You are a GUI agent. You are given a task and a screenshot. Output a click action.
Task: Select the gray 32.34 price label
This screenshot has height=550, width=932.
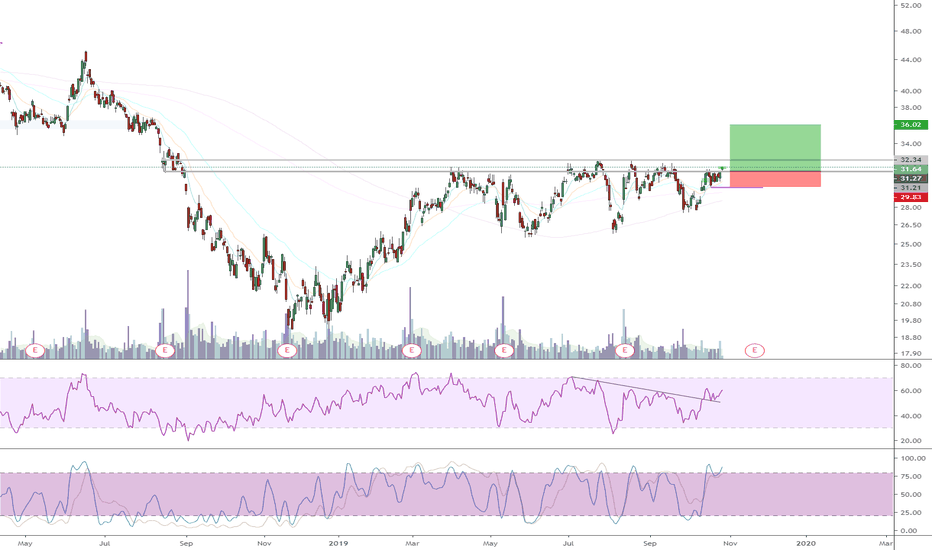point(911,160)
